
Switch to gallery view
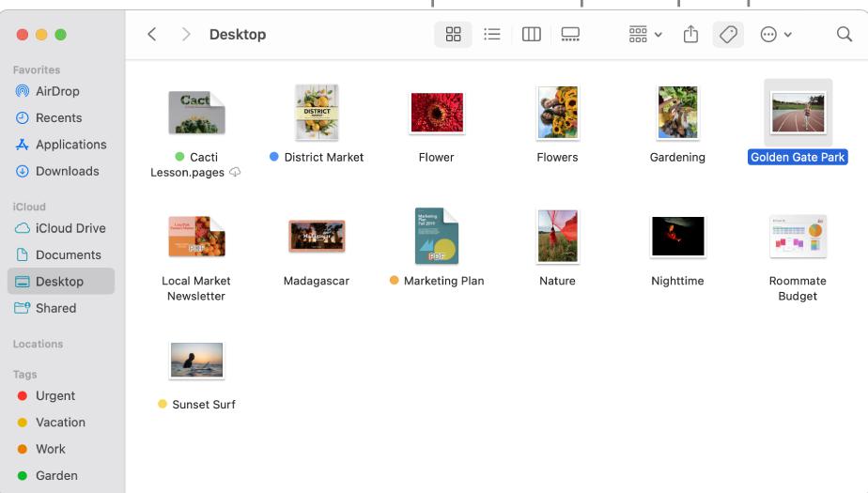coord(570,35)
